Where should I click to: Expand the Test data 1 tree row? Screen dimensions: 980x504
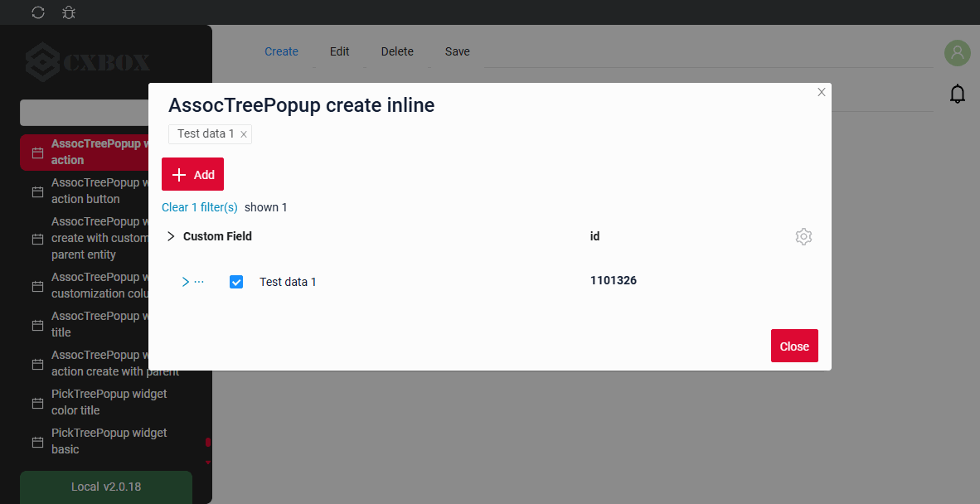[185, 283]
